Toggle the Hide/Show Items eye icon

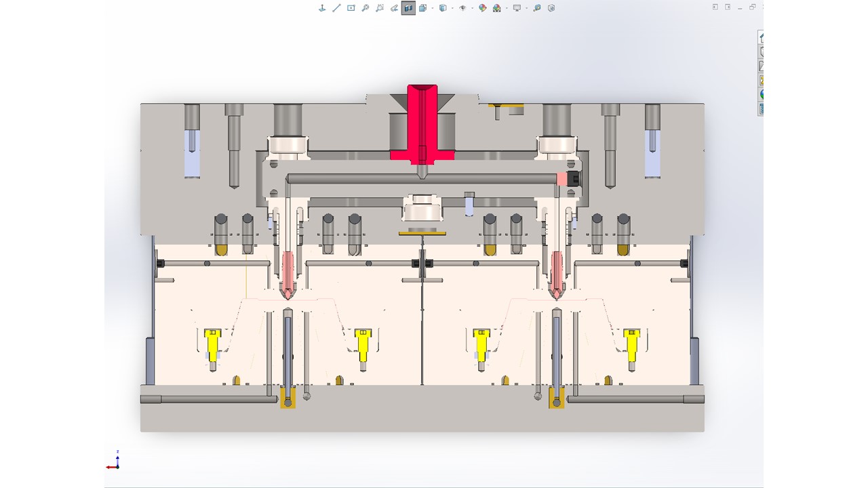462,8
